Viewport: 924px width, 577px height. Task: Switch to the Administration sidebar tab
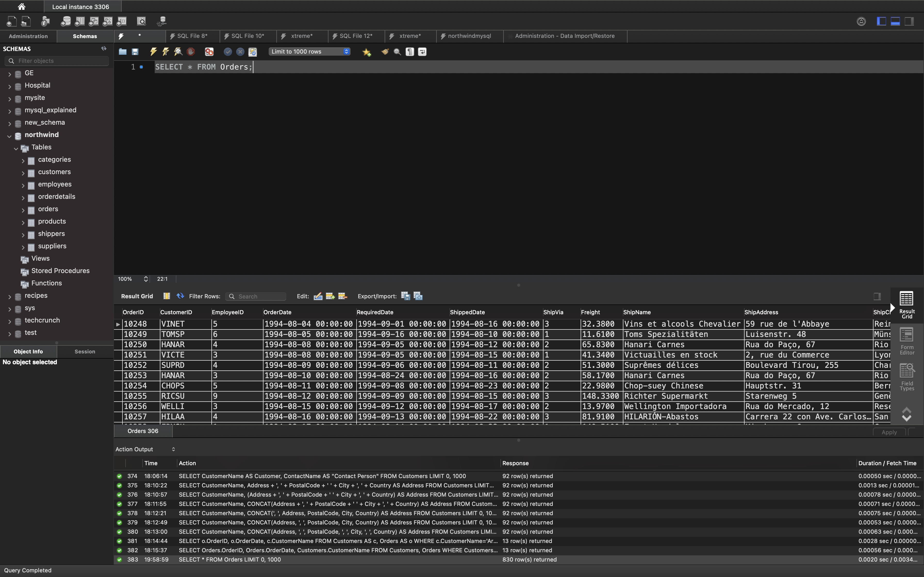(x=28, y=36)
